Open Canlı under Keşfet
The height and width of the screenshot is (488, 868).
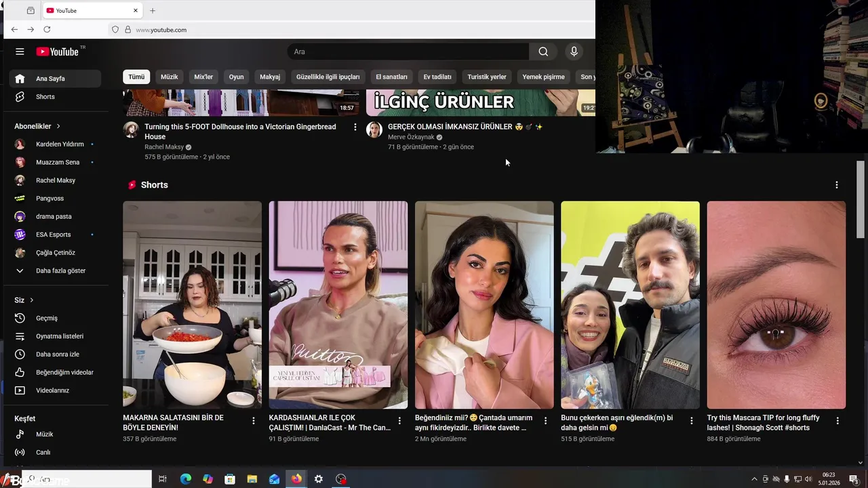pos(55,452)
